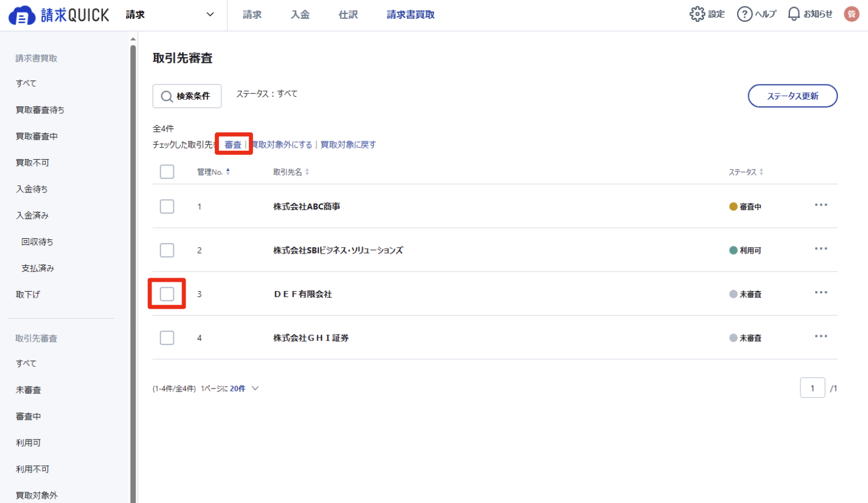Click the 買取対象に戻す link
Screen dimensions: 868x503
[348, 144]
